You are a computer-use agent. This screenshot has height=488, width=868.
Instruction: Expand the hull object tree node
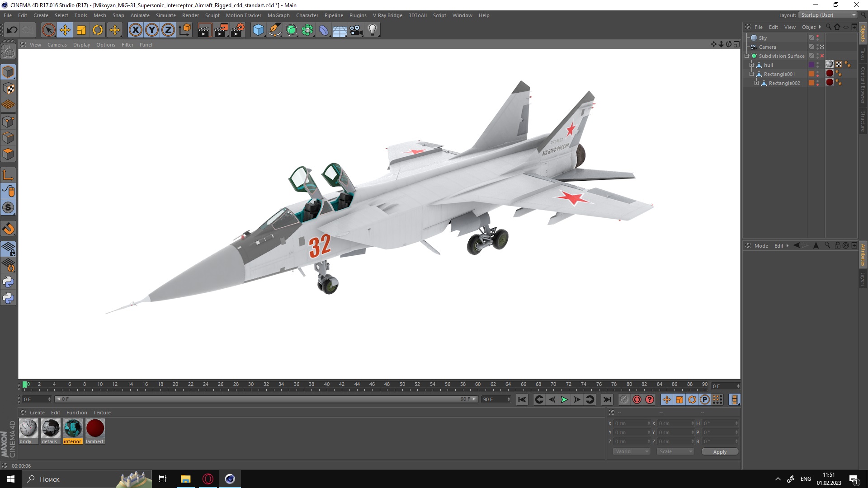pos(752,65)
